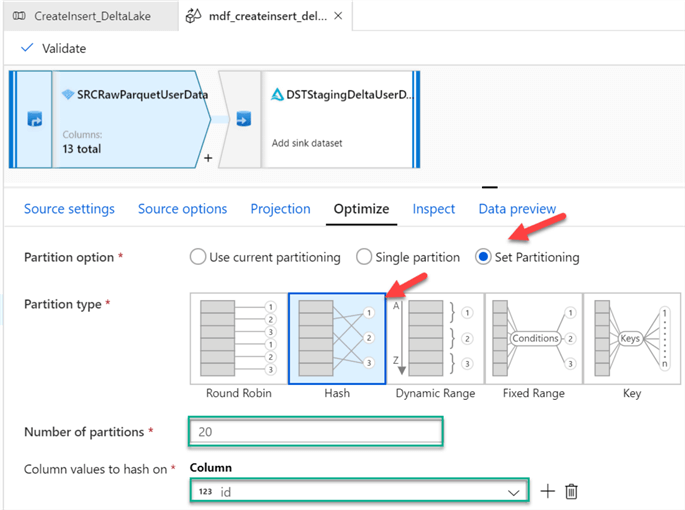Image resolution: width=685 pixels, height=510 pixels.
Task: Open the Source settings tab
Action: click(69, 209)
